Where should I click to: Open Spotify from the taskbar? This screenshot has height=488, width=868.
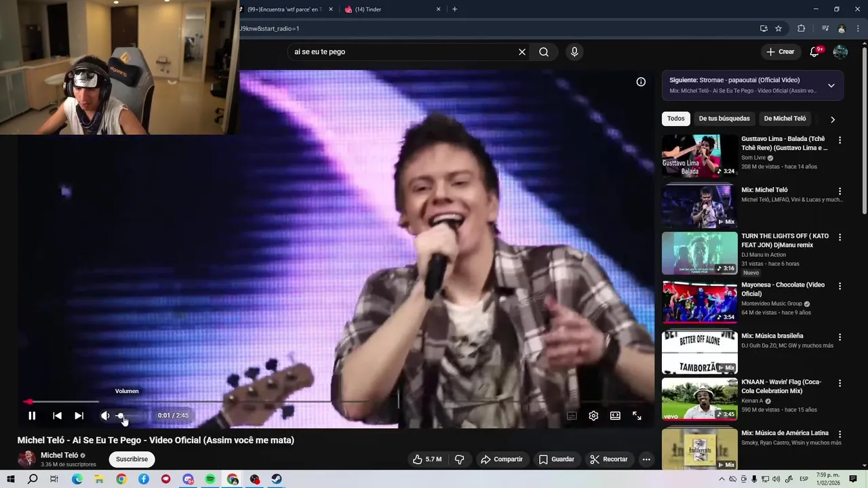click(x=210, y=479)
